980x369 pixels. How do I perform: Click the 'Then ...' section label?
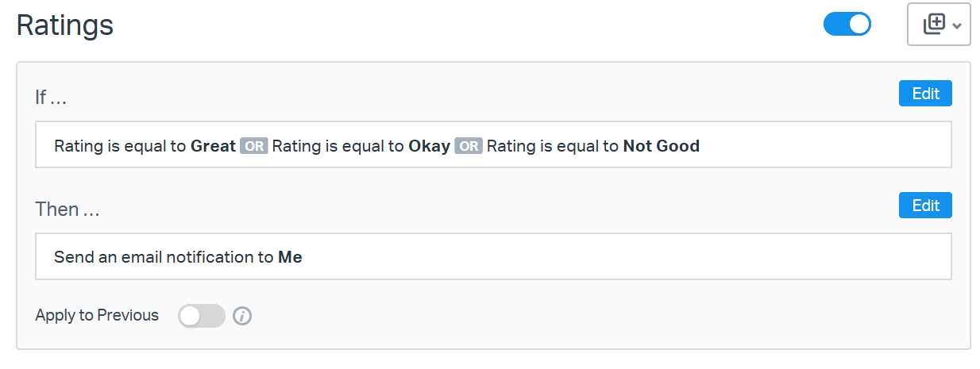point(68,209)
